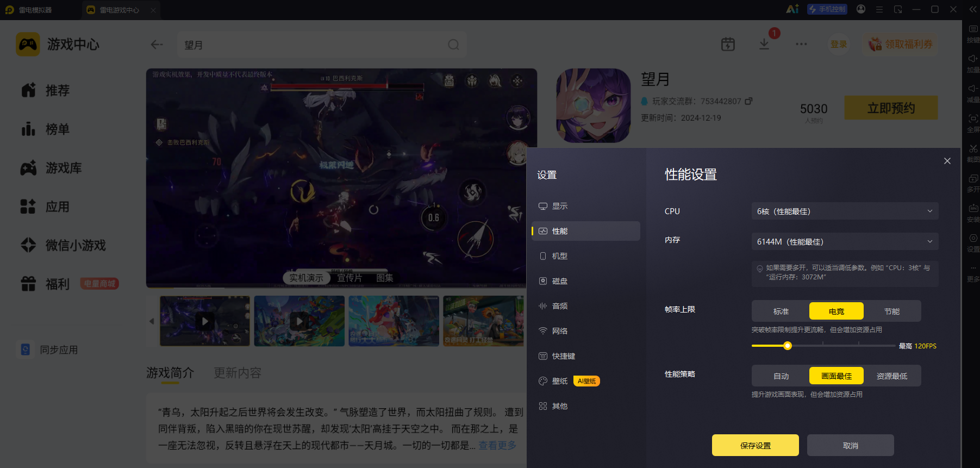
Task: Click the 望月 game icon image
Action: [594, 105]
